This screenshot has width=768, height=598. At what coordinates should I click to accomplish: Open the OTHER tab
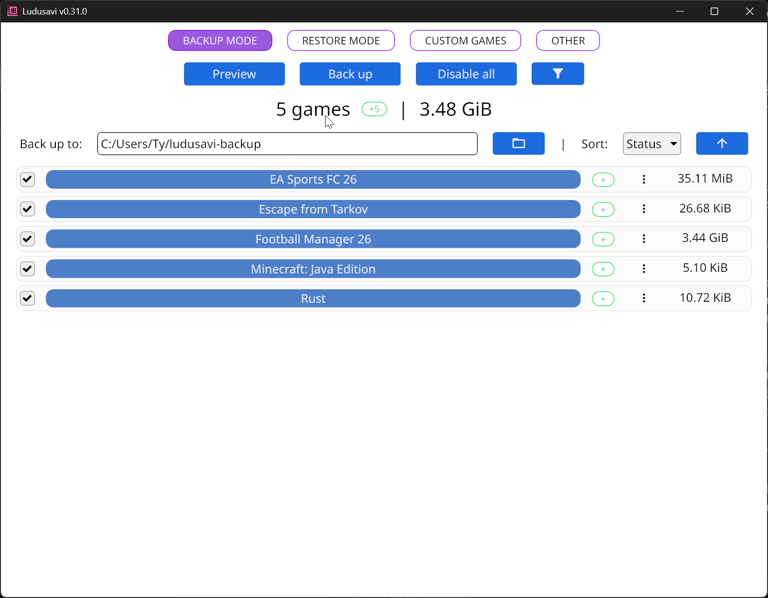point(568,41)
